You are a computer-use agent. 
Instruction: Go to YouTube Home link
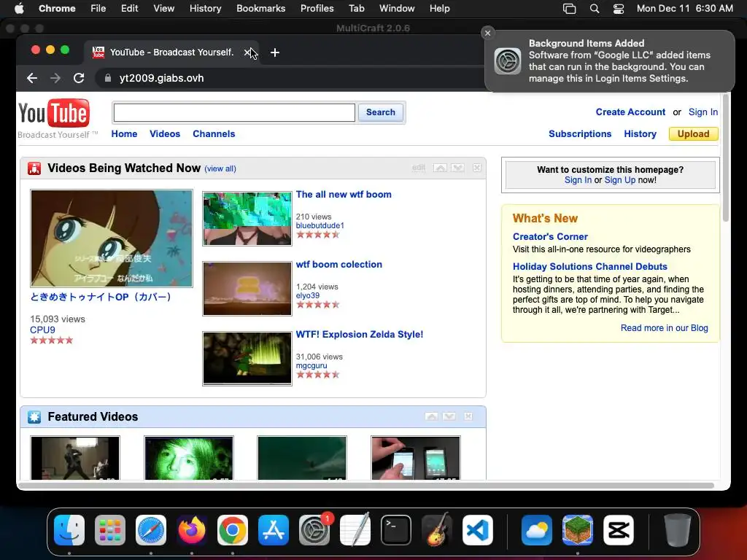(x=124, y=134)
